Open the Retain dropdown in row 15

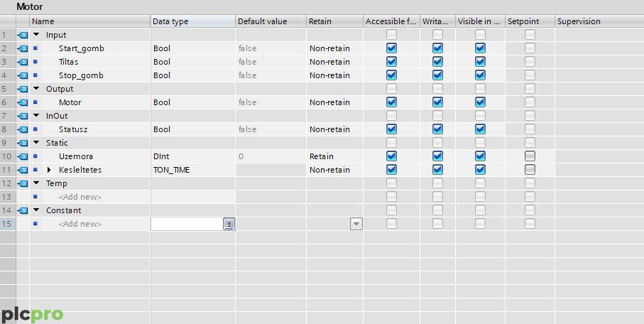(356, 224)
